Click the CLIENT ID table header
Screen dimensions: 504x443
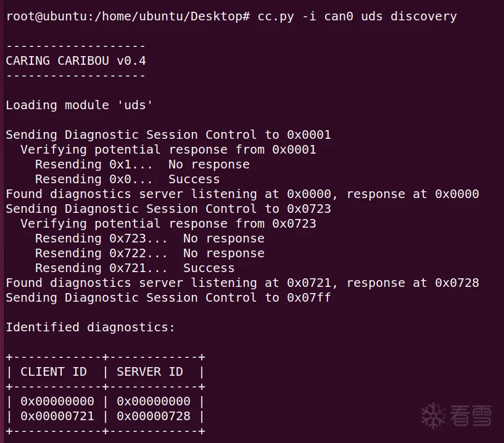[54, 371]
